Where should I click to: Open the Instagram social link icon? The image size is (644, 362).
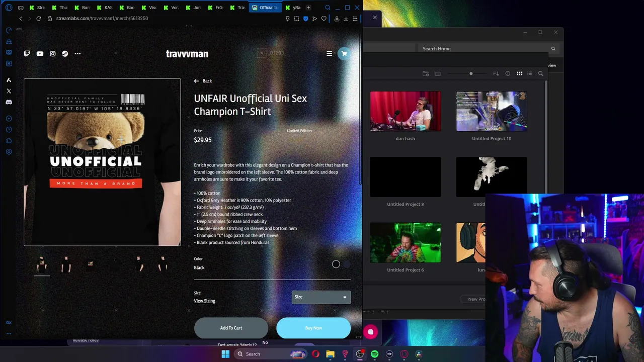point(52,54)
